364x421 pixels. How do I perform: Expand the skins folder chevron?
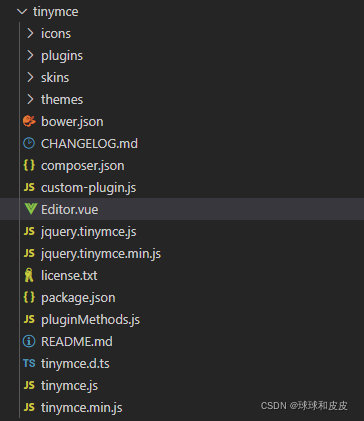click(x=30, y=77)
